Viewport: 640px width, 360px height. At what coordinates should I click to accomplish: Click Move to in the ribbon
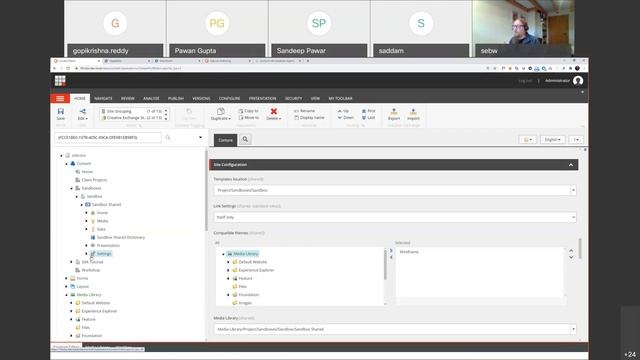[x=249, y=118]
